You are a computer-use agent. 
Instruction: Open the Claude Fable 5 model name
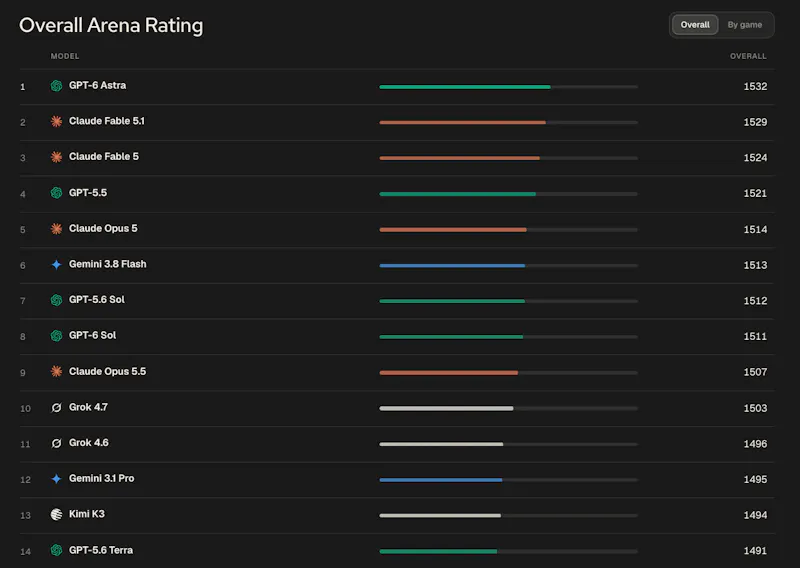click(104, 157)
